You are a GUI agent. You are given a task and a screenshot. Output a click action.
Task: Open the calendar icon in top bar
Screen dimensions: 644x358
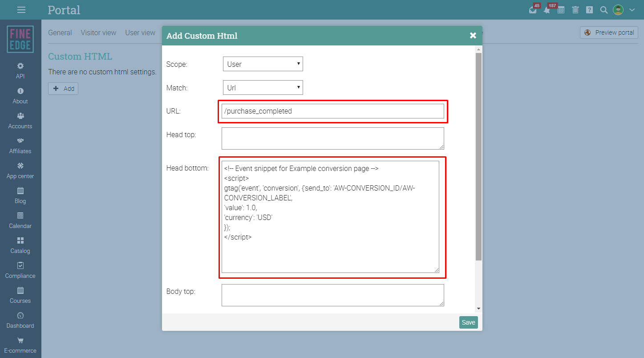point(561,10)
